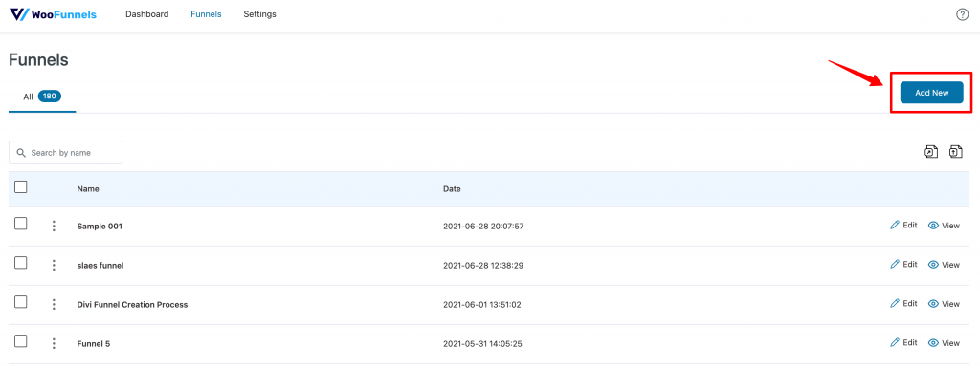The width and height of the screenshot is (980, 368).
Task: Toggle the select-all checkbox in table header
Action: coord(21,186)
